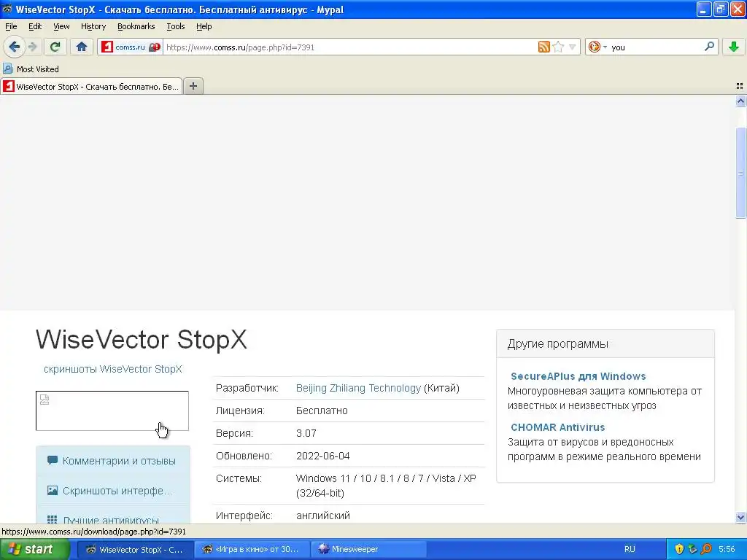This screenshot has width=747, height=560.
Task: Switch to Minesweeper taskbar button
Action: (368, 549)
